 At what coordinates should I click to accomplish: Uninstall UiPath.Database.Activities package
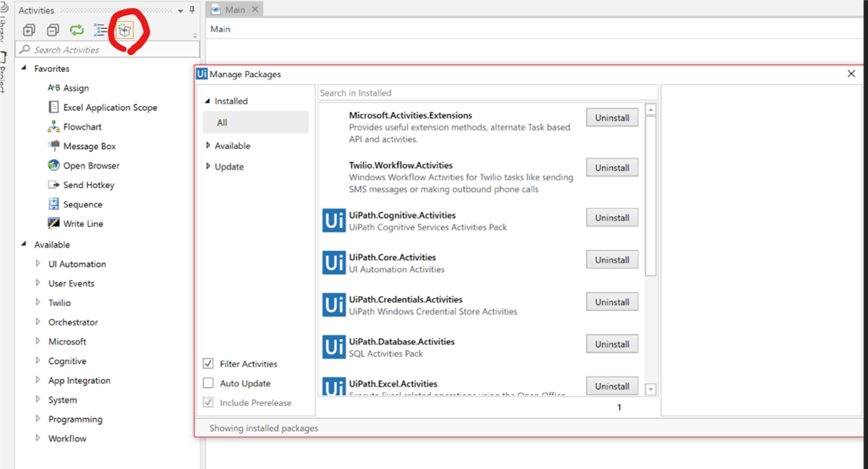tap(612, 343)
